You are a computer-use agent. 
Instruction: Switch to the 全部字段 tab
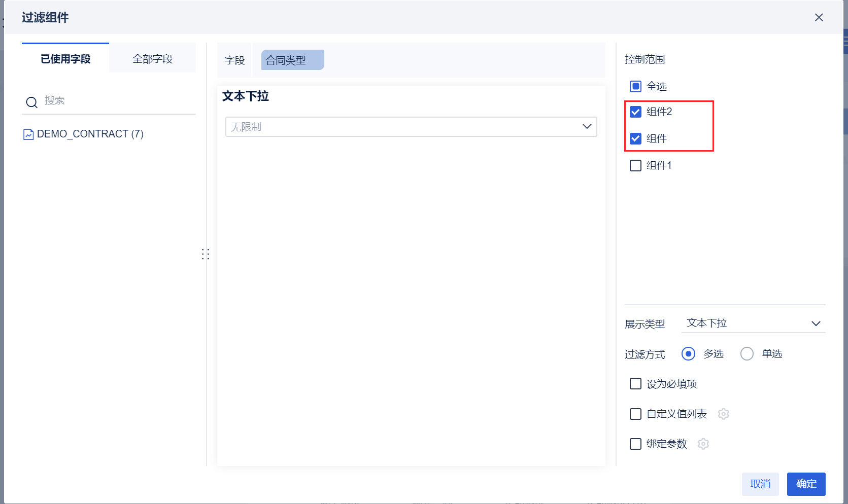(x=152, y=59)
